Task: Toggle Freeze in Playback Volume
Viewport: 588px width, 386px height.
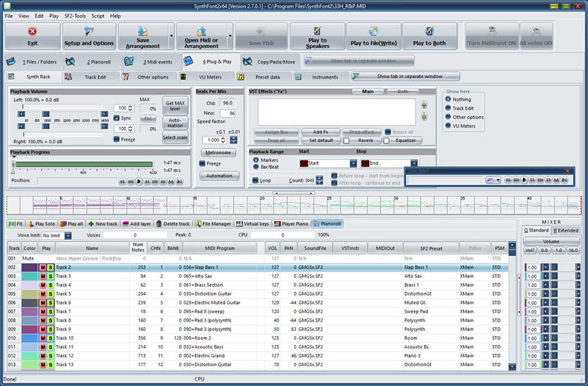Action: [x=117, y=139]
